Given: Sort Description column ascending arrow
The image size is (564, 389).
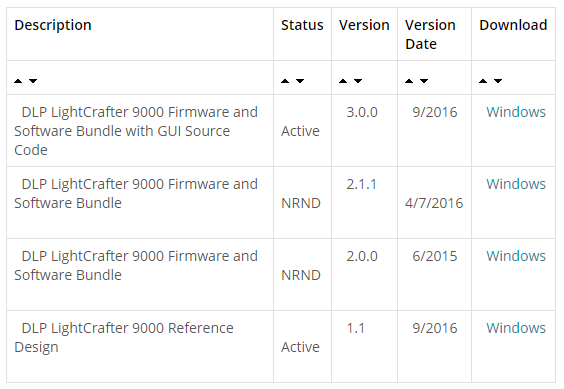Looking at the screenshot, I should (x=18, y=81).
